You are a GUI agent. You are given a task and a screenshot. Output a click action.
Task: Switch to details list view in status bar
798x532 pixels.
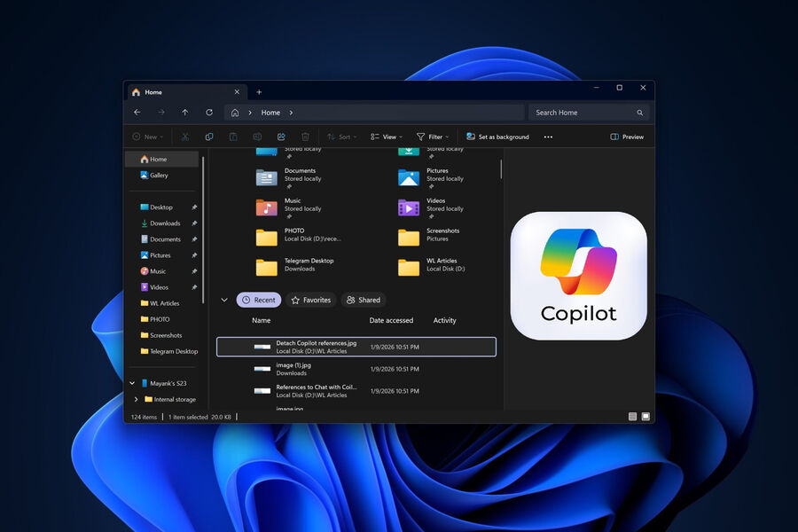tap(632, 416)
